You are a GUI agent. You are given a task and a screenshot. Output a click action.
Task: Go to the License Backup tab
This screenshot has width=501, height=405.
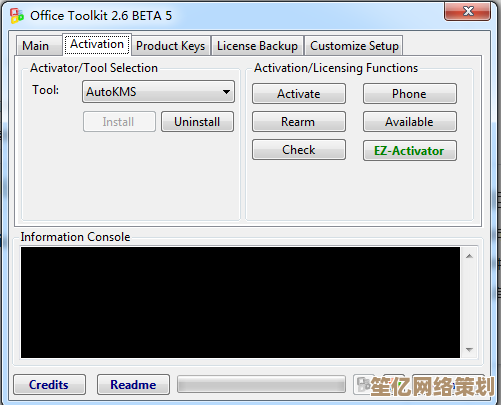tap(257, 46)
